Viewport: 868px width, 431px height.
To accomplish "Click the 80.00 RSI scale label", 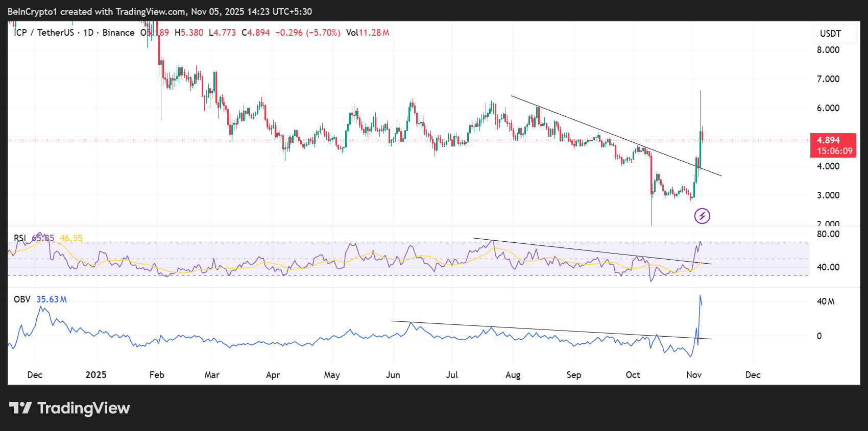I will [828, 234].
